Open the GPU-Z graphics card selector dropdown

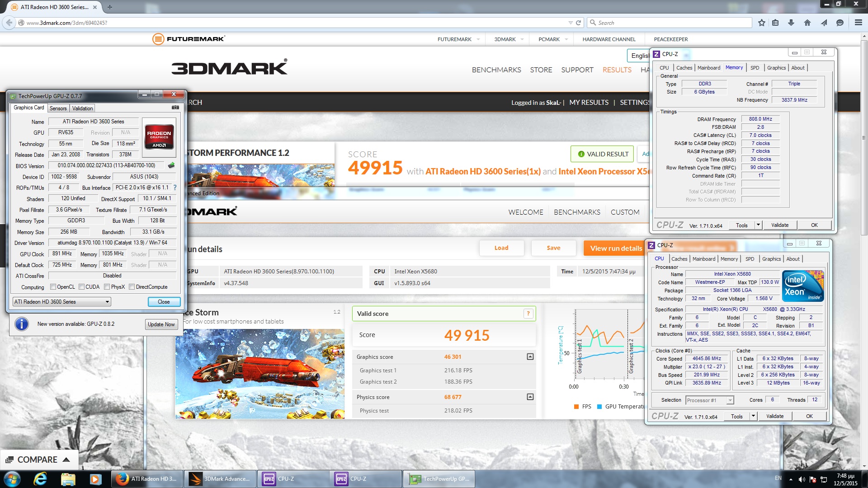pos(61,301)
